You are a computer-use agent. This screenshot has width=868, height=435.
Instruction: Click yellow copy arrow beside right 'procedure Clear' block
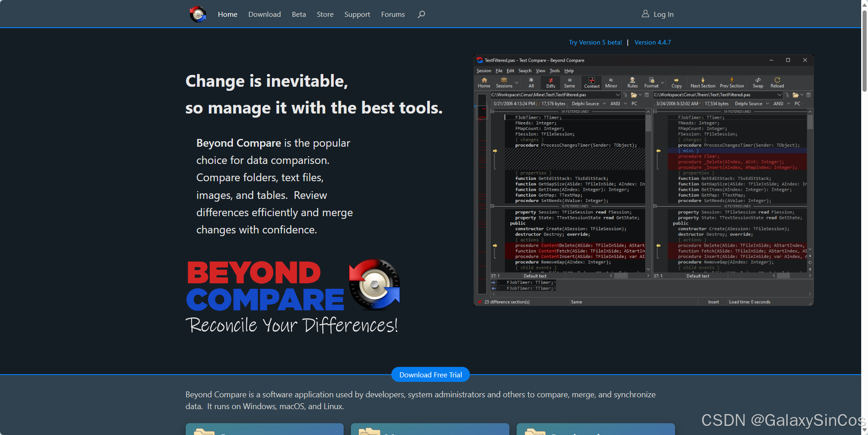coord(658,151)
